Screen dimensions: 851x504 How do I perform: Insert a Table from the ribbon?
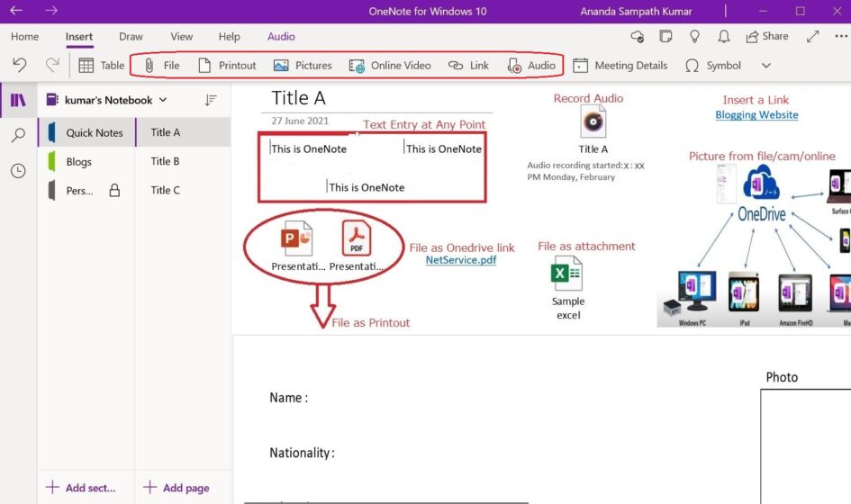point(102,66)
